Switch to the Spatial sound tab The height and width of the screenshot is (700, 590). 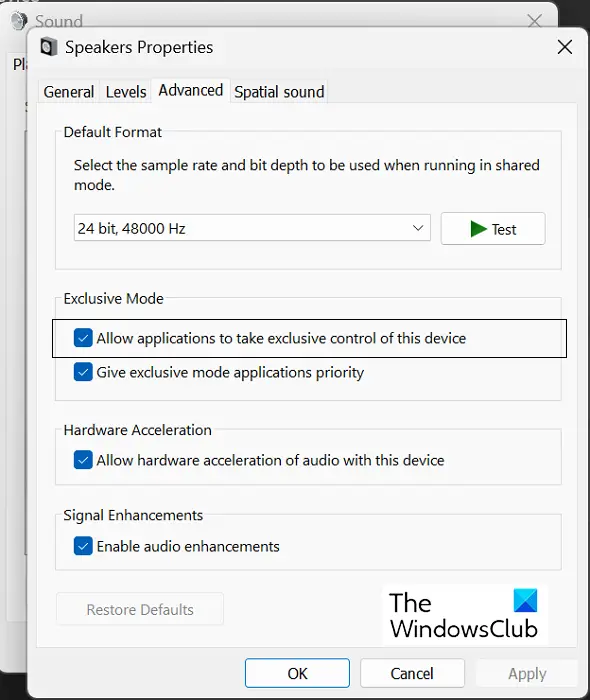pos(279,92)
